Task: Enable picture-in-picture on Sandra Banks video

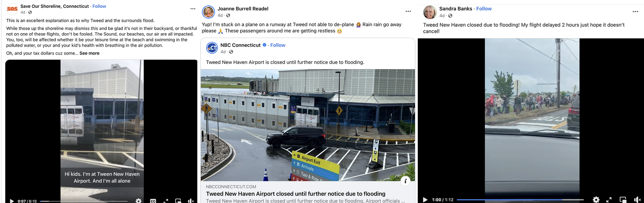Action: pos(623,199)
